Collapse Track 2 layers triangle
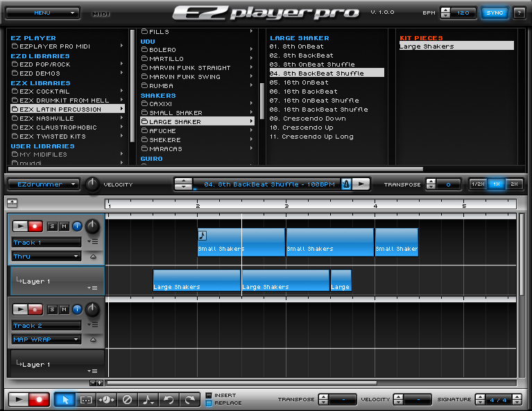 point(93,340)
